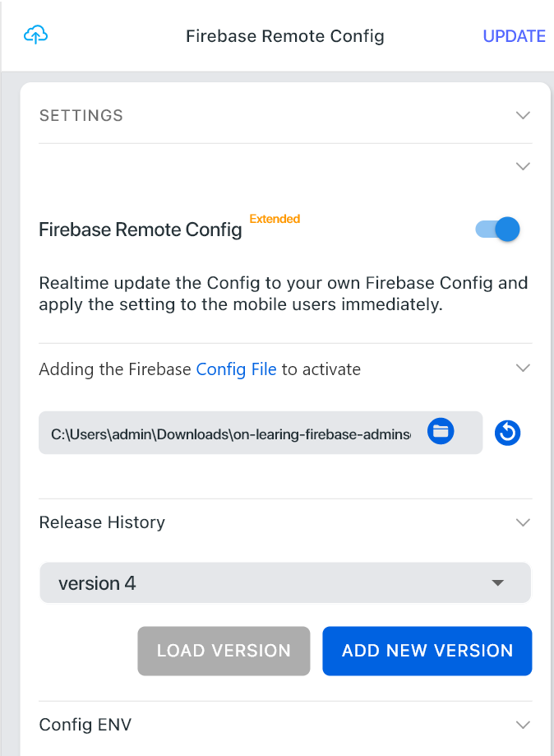Collapse the unlabeled section chevron below SETTINGS

pos(523,166)
